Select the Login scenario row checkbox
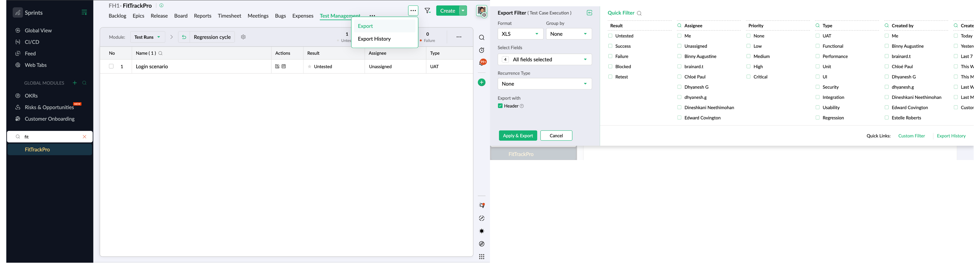This screenshot has height=269, width=980. pos(111,66)
